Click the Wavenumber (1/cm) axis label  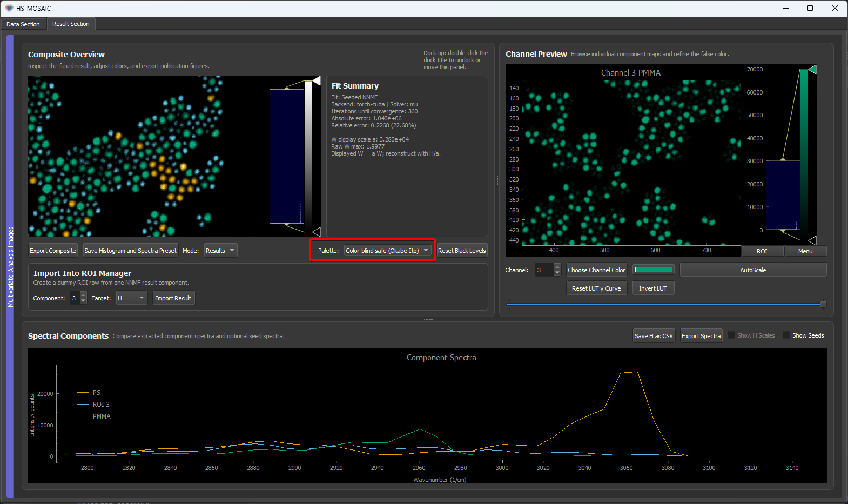tap(440, 480)
